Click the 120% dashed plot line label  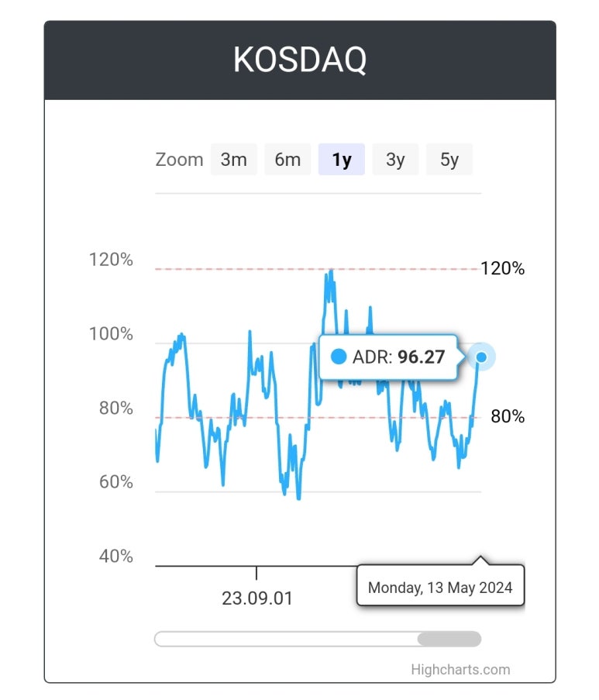pos(503,268)
